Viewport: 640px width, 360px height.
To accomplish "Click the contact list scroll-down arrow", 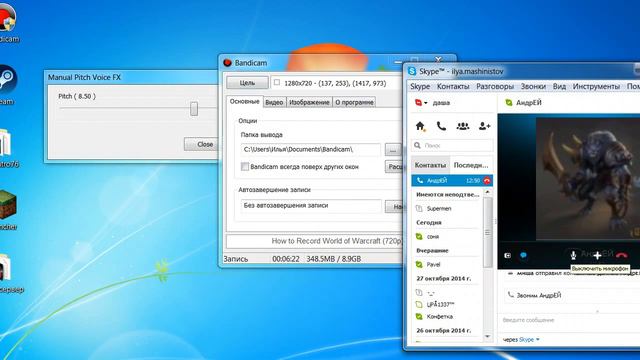I will [x=487, y=336].
